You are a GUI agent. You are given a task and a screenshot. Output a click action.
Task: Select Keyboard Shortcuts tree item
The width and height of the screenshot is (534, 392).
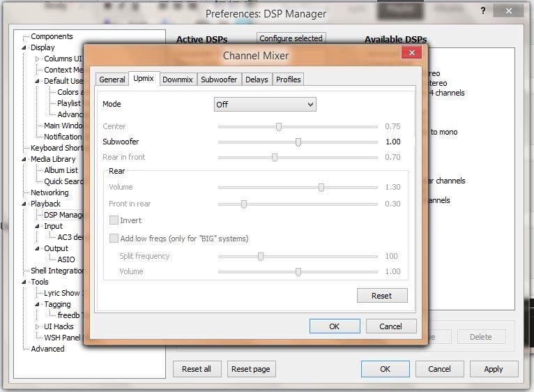click(57, 148)
